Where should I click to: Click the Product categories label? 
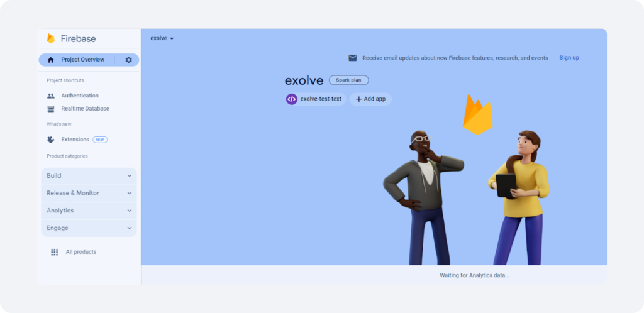[x=67, y=156]
